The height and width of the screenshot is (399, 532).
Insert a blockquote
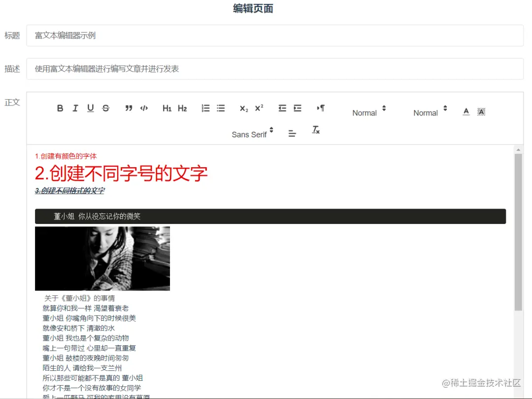coord(129,109)
